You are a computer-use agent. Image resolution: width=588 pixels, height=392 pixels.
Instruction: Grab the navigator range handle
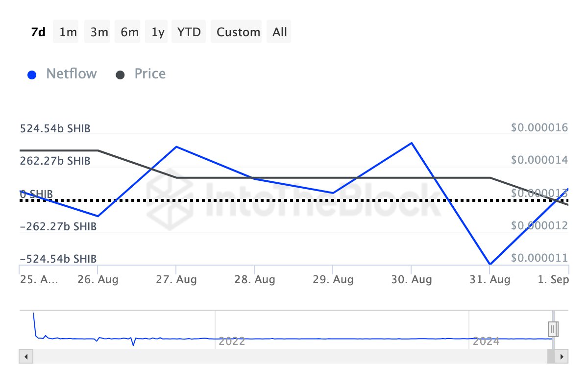(x=553, y=328)
